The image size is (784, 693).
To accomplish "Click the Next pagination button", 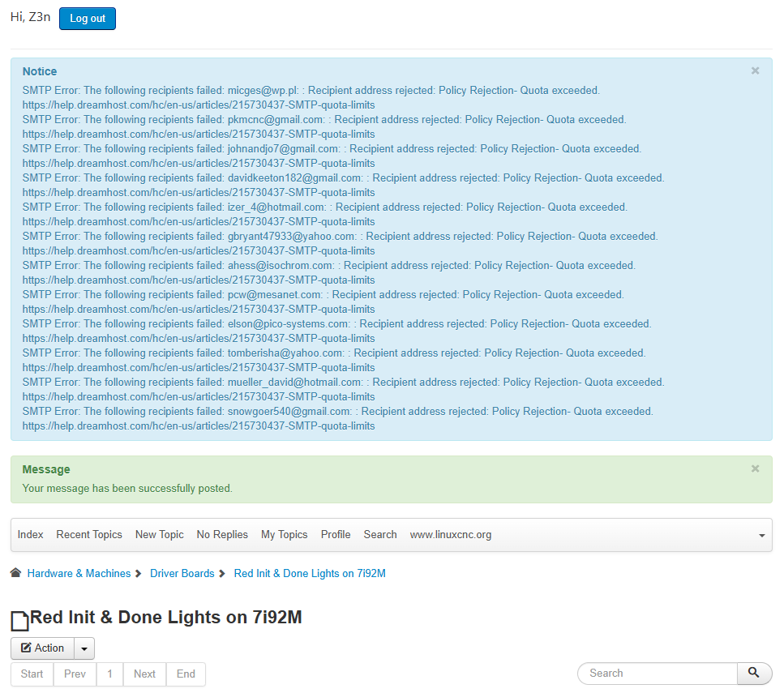I will click(x=144, y=674).
